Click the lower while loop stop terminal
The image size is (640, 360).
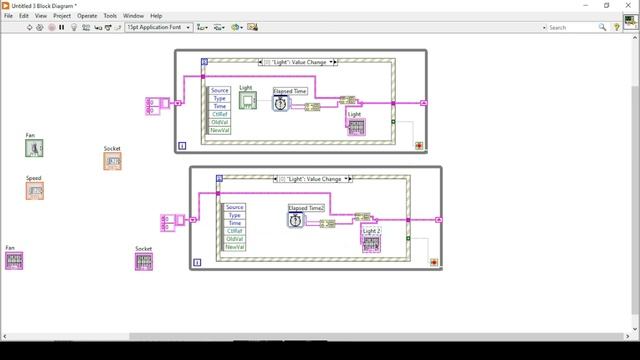tap(434, 262)
